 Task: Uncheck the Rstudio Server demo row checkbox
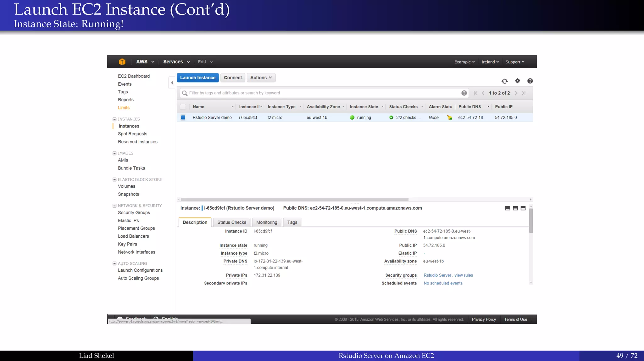point(183,117)
